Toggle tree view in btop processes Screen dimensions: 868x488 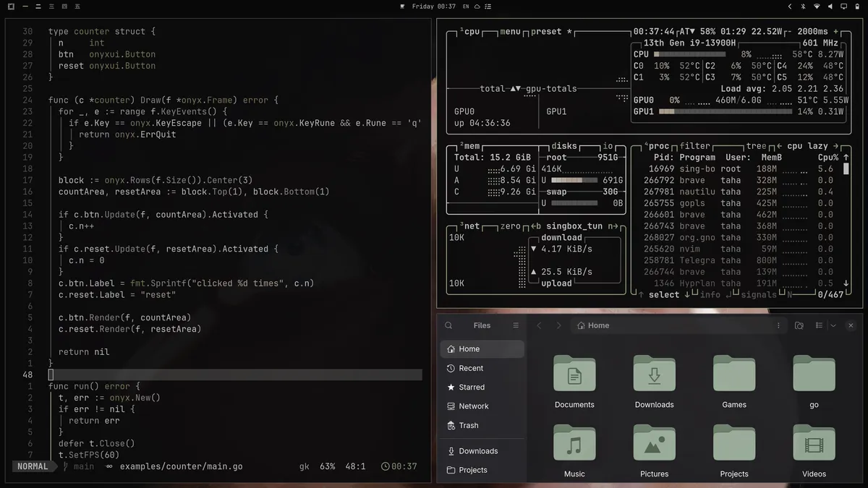click(756, 146)
